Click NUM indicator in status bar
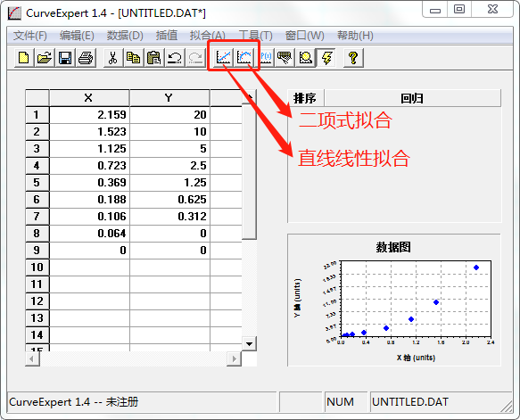Screen dimensions: 520x420 click(345, 402)
